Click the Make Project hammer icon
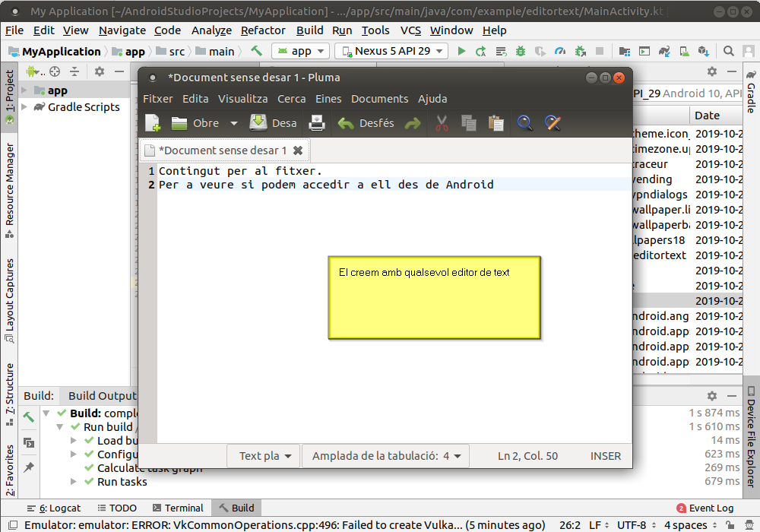This screenshot has height=532, width=760. pyautogui.click(x=256, y=50)
